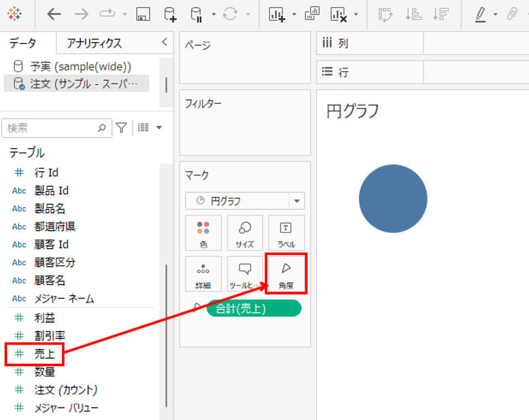Click the 行 rows shelf
Screen dimensions: 529x420
pos(423,72)
